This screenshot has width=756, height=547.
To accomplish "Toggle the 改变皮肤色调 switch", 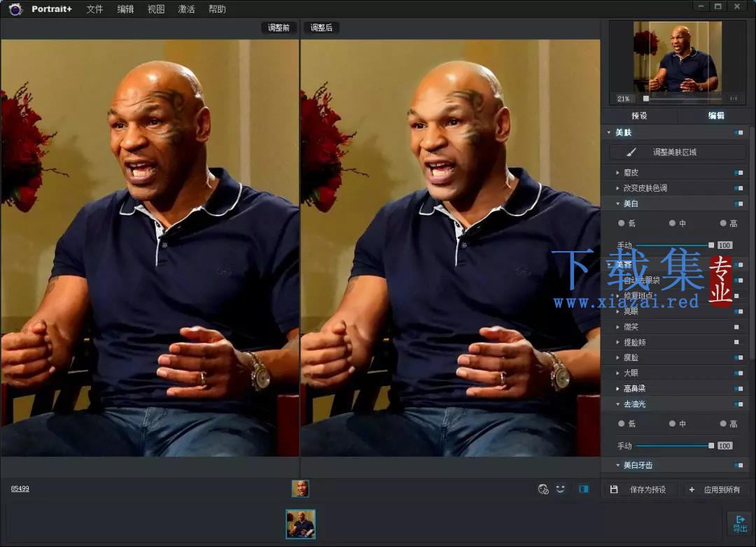I will pos(738,188).
